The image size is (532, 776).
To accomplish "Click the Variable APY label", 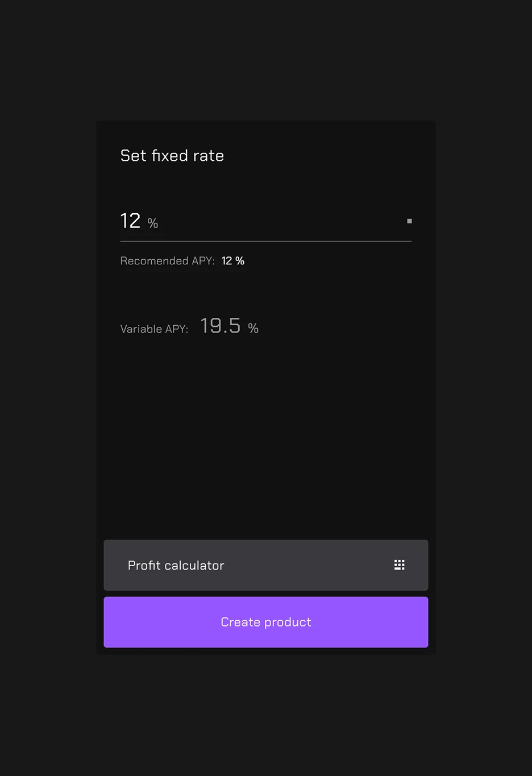I will click(154, 329).
